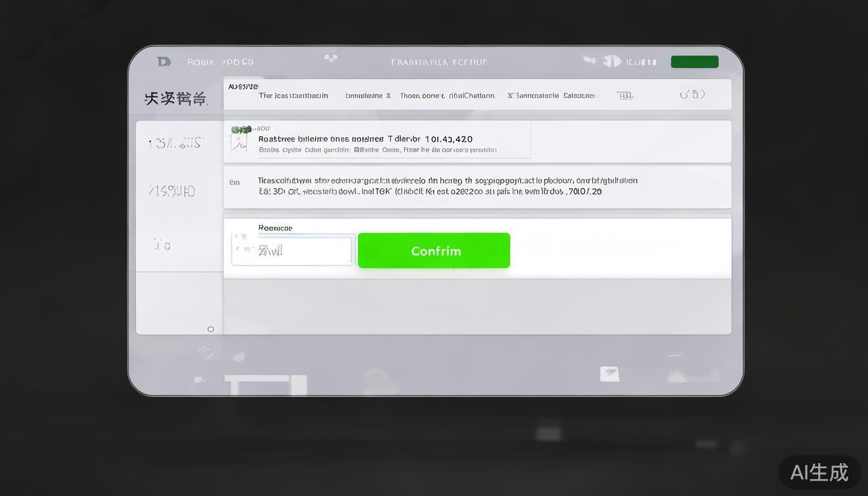This screenshot has width=868, height=496.
Task: Click the underlined icon in the top tab row
Action: click(x=624, y=96)
